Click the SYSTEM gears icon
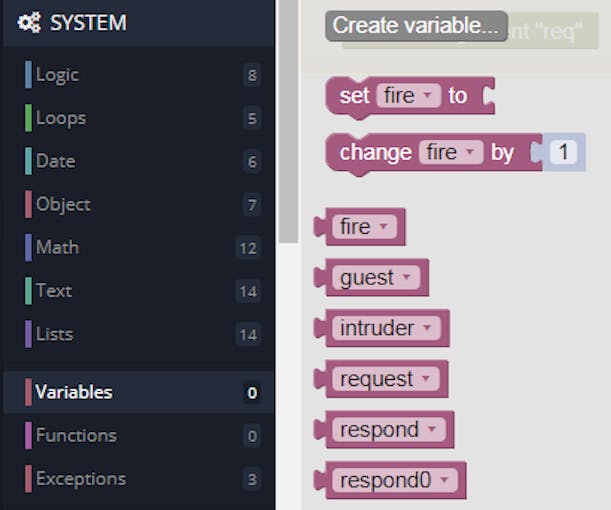 pyautogui.click(x=29, y=23)
